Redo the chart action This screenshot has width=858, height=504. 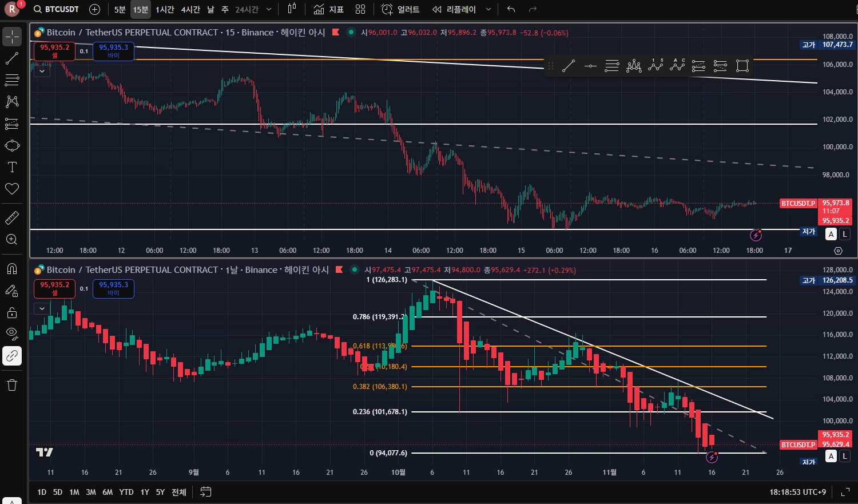(533, 9)
